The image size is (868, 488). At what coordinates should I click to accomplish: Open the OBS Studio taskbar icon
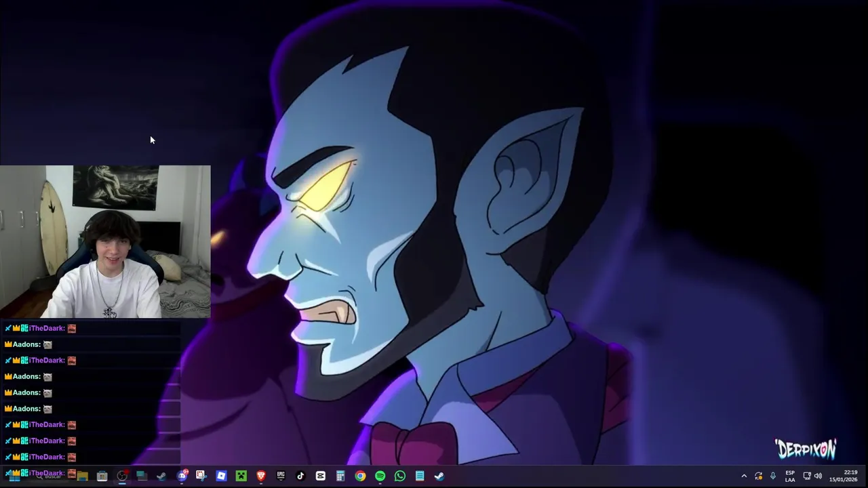122,476
